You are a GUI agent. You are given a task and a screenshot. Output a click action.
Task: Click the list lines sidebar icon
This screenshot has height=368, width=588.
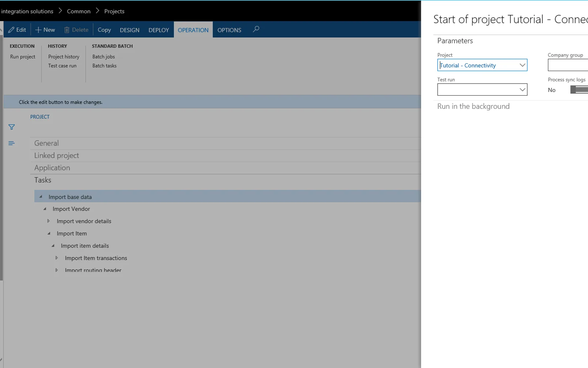tap(11, 143)
